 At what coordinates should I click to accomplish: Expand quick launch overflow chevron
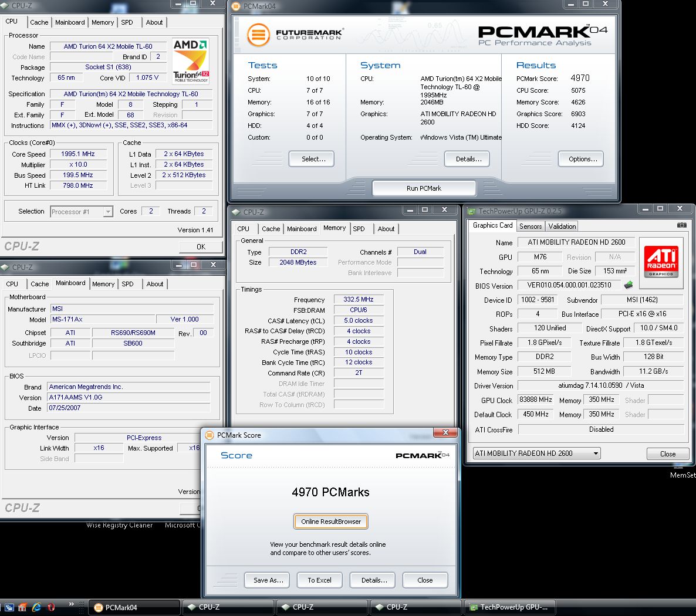(71, 604)
